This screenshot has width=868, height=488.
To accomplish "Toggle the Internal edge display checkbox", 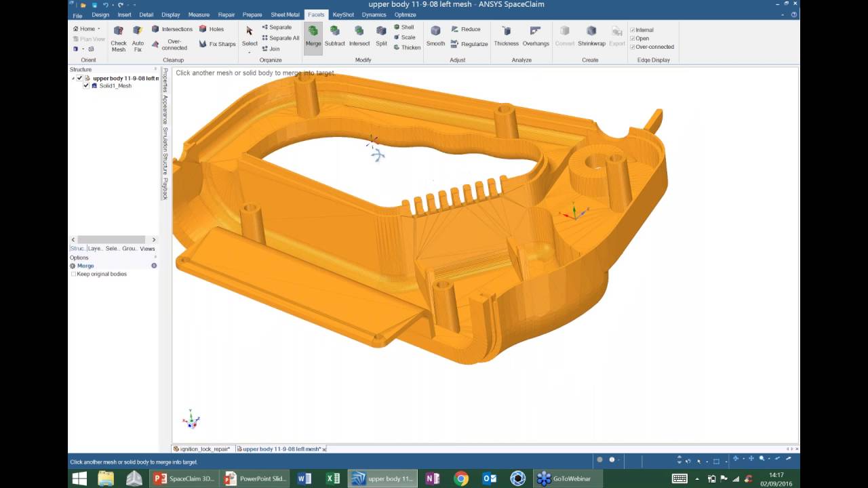I will (x=633, y=30).
